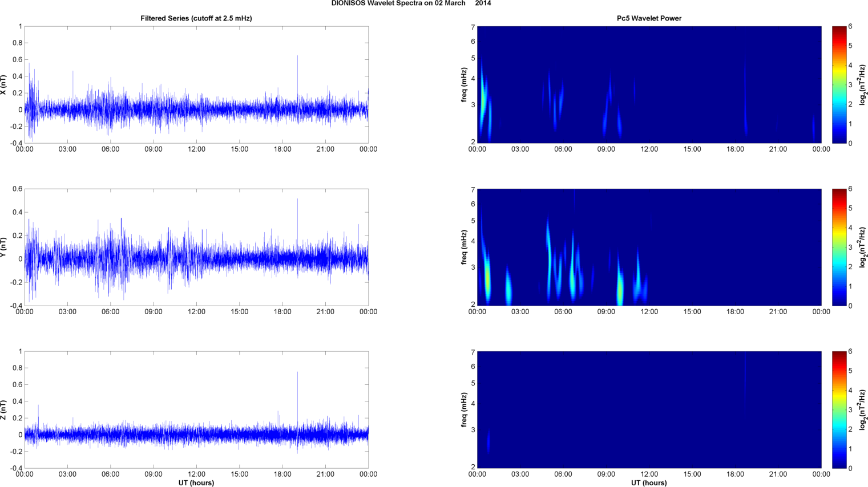Click the Y (nT) axis label

[3, 247]
